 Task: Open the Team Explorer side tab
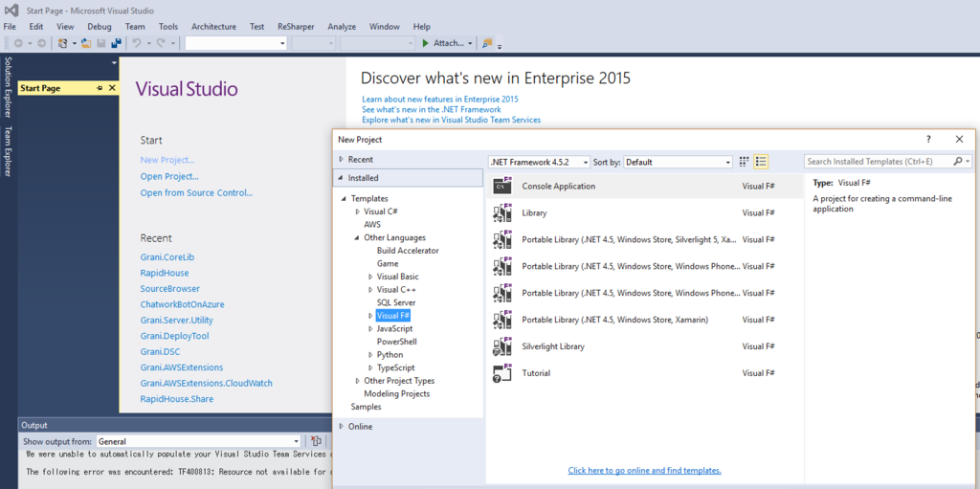pos(8,151)
